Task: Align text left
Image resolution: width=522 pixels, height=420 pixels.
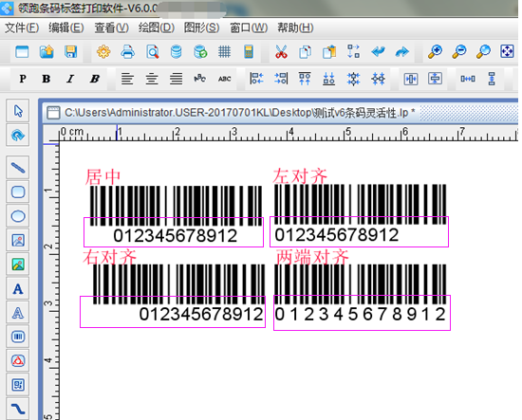Action: tap(127, 79)
